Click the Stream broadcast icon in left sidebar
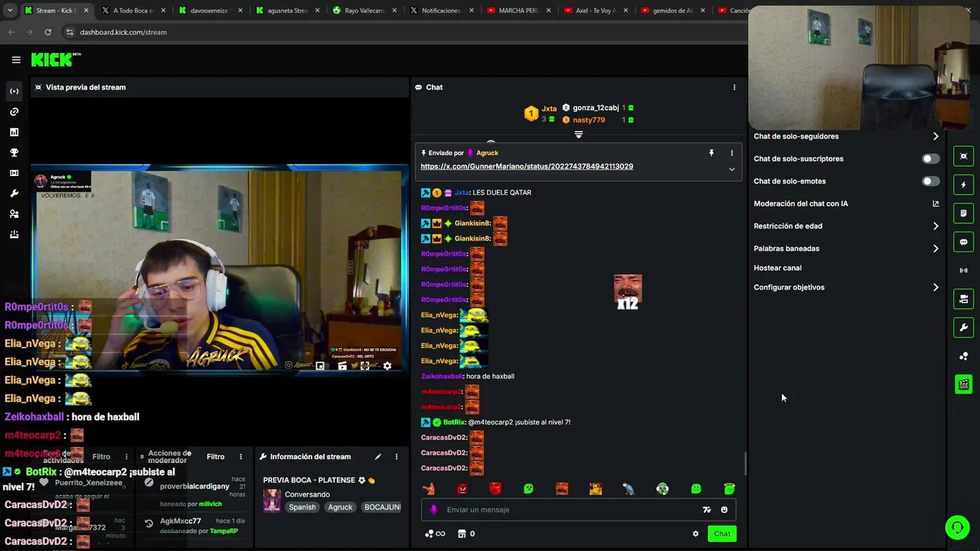This screenshot has width=980, height=551. pyautogui.click(x=14, y=91)
